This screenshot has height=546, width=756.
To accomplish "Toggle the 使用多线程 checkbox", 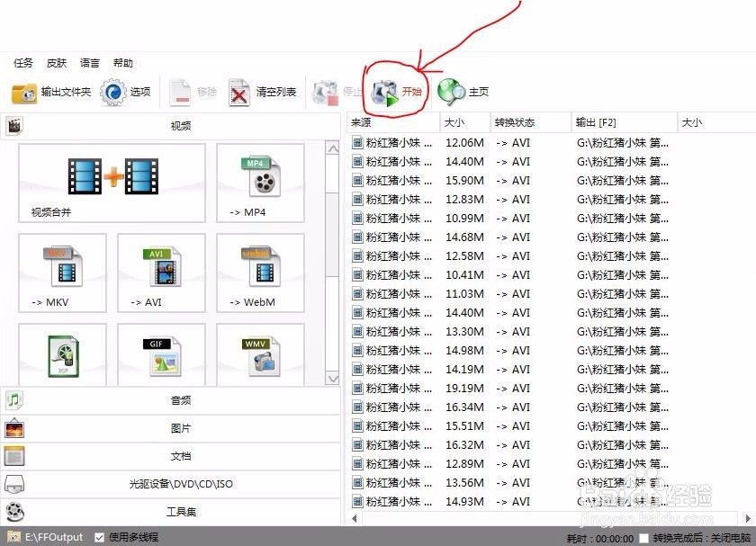I will 99,537.
